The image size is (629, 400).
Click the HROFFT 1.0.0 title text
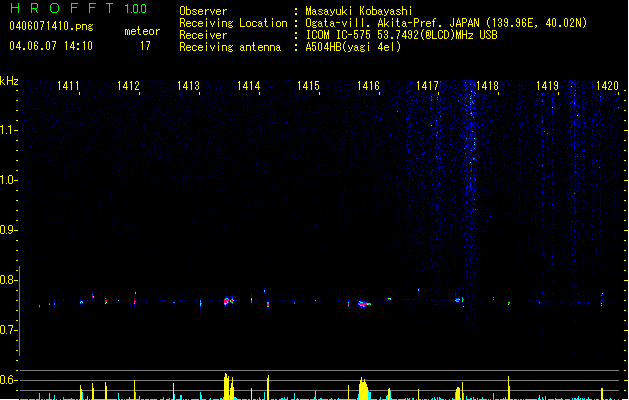pos(79,8)
